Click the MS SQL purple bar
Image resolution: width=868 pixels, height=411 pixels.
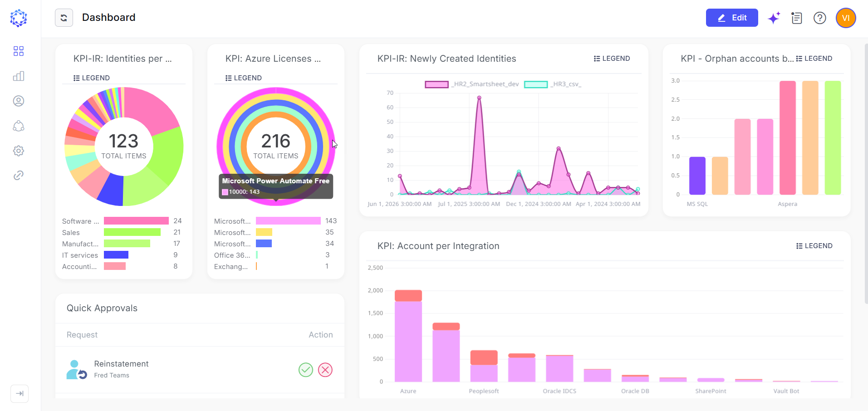pos(697,176)
